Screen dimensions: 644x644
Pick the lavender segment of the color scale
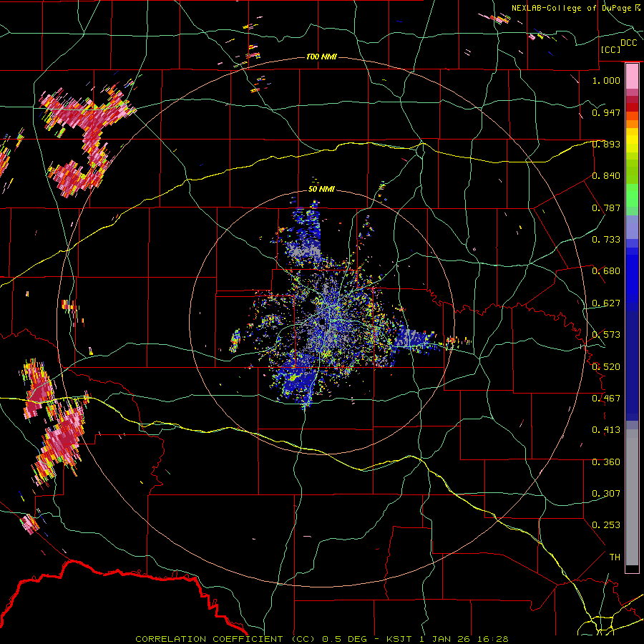pos(632,227)
